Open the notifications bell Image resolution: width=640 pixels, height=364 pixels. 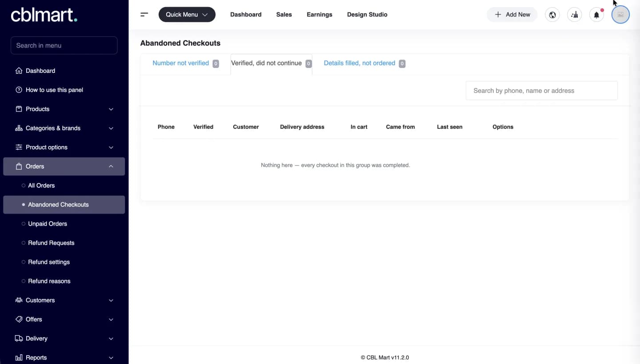click(x=597, y=15)
